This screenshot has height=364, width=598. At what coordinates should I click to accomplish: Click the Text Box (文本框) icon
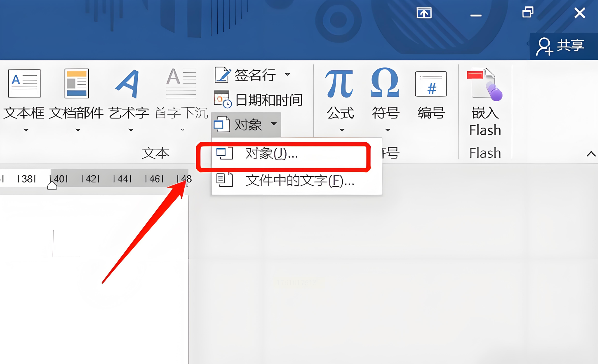24,83
